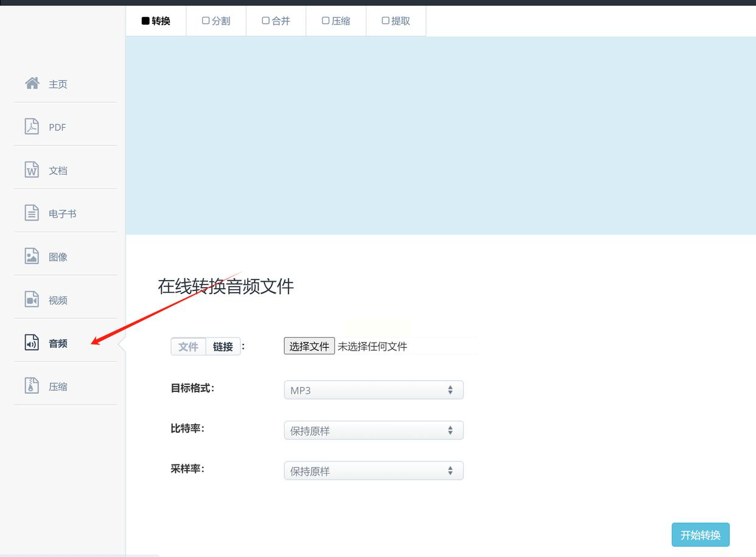Click the video camera icon beside 视频
This screenshot has height=557, width=756.
[32, 299]
